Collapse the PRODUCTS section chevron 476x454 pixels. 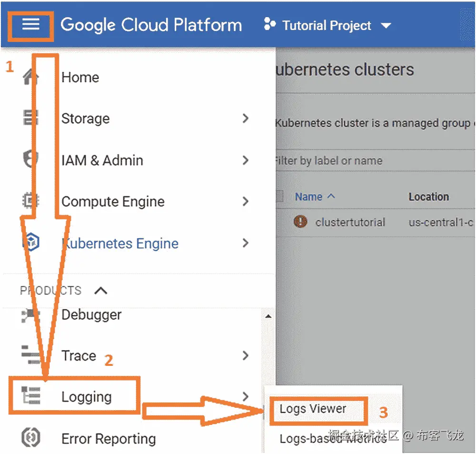101,291
